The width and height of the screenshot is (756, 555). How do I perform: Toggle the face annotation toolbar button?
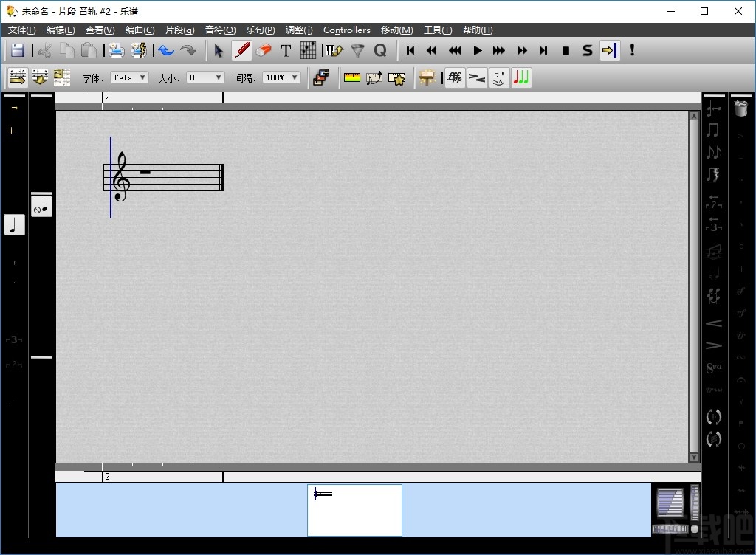point(499,77)
